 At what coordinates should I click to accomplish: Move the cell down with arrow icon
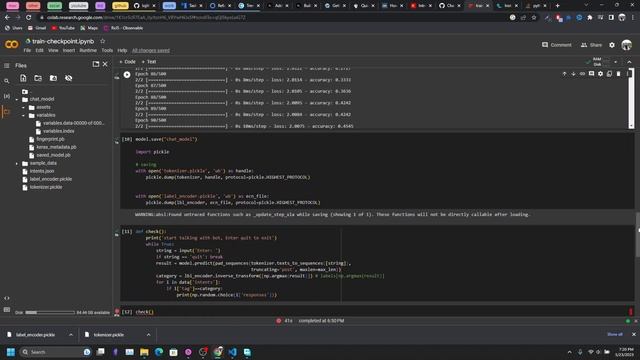click(x=573, y=74)
